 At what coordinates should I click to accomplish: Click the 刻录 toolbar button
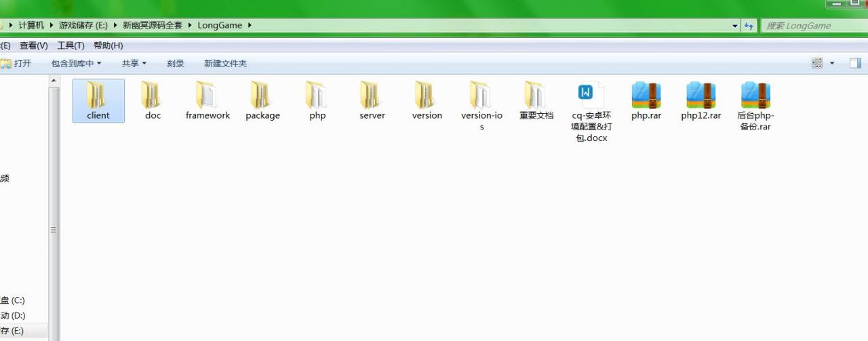(x=176, y=63)
